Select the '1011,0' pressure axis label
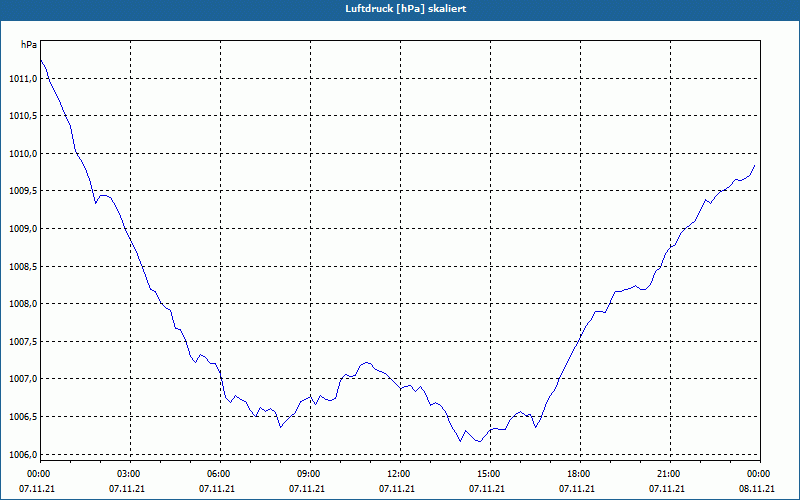The width and height of the screenshot is (800, 500). pyautogui.click(x=23, y=79)
